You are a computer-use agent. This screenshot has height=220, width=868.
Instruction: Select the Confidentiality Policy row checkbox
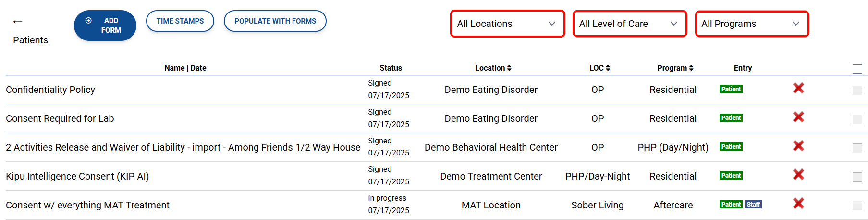click(857, 91)
